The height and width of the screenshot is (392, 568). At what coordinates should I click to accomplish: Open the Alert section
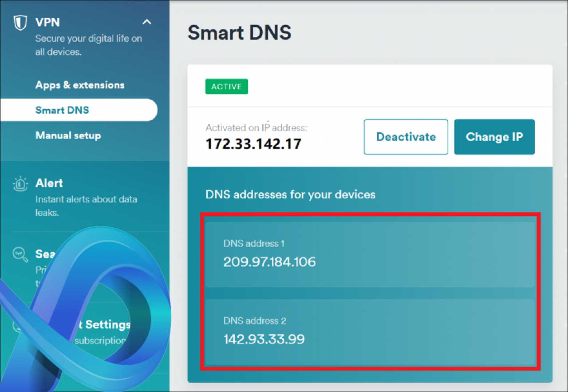click(x=49, y=183)
